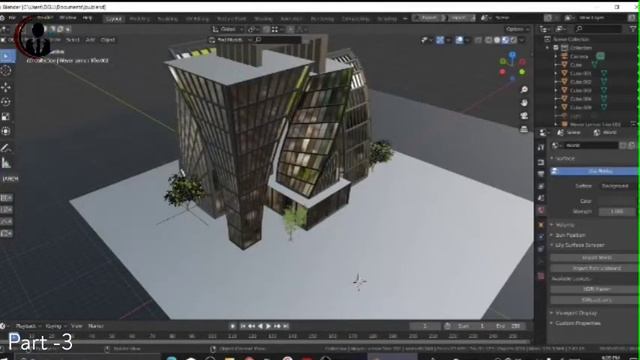
Task: Switch perspective/orthographic grid icon
Action: (524, 129)
